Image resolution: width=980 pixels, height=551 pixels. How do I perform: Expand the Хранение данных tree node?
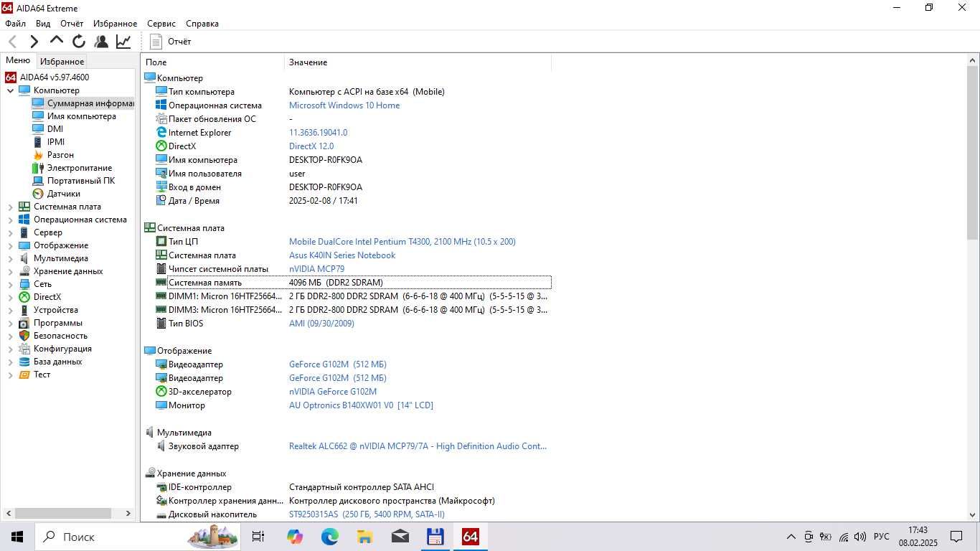click(x=10, y=271)
